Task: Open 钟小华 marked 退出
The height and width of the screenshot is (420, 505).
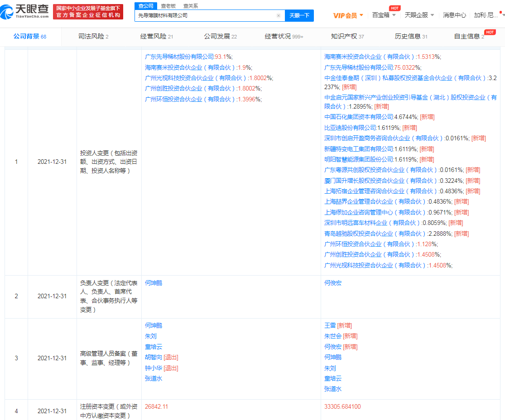Action: (154, 368)
